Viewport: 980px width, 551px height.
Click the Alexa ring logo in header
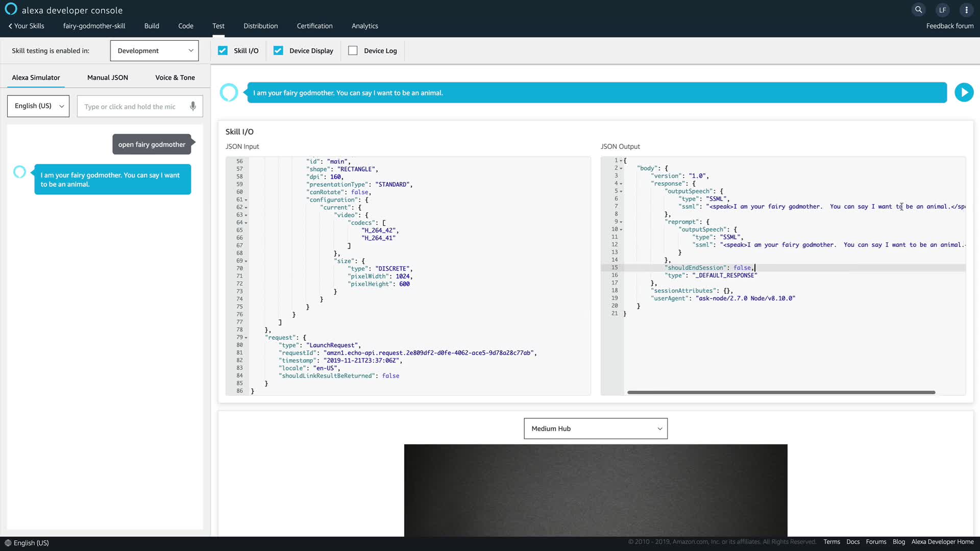(11, 9)
